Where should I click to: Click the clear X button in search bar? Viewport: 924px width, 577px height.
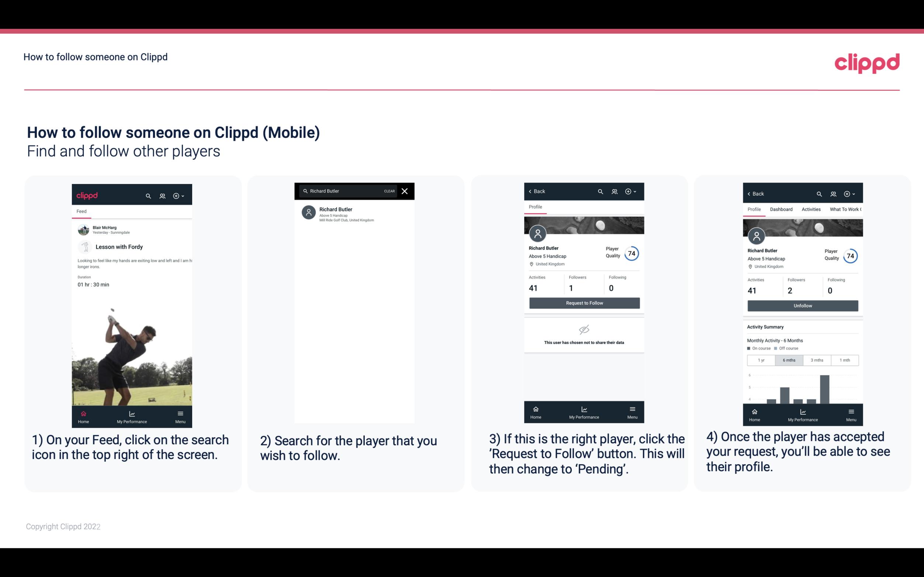point(405,191)
